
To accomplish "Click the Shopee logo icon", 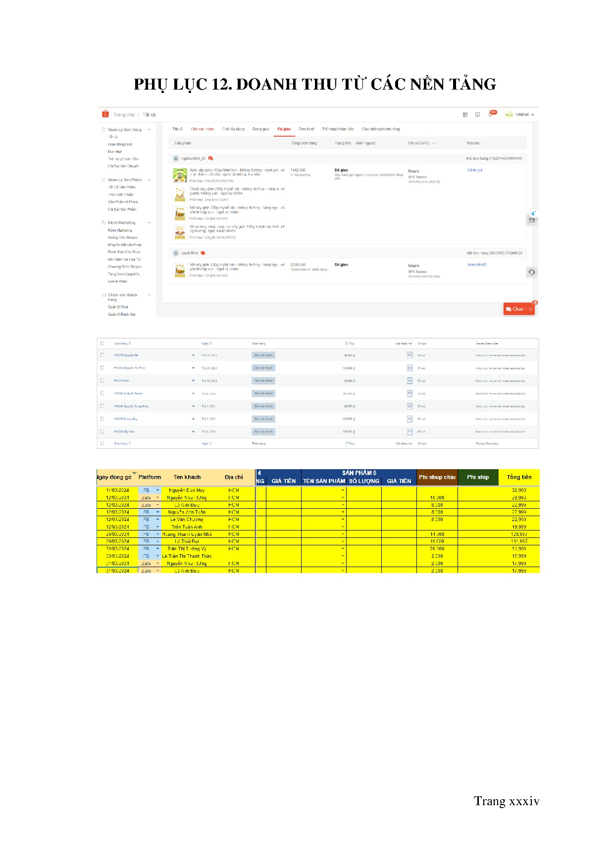I will (x=105, y=114).
